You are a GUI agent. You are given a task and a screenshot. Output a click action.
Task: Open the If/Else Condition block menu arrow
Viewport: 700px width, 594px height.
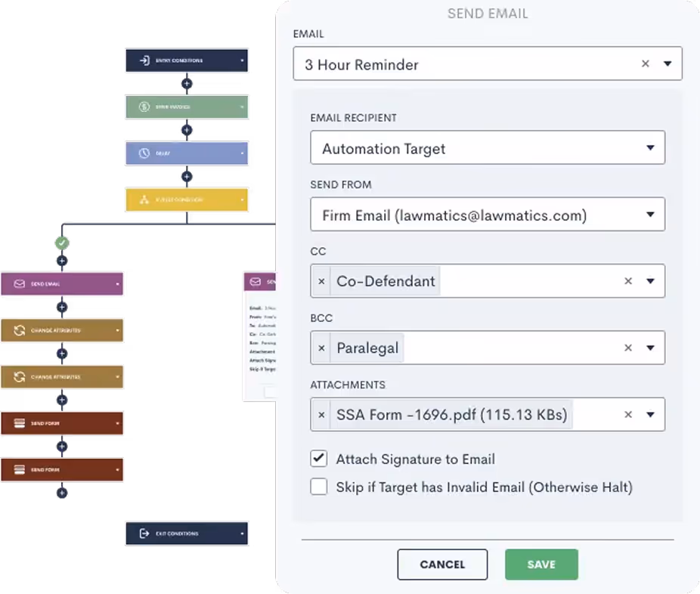pyautogui.click(x=242, y=200)
